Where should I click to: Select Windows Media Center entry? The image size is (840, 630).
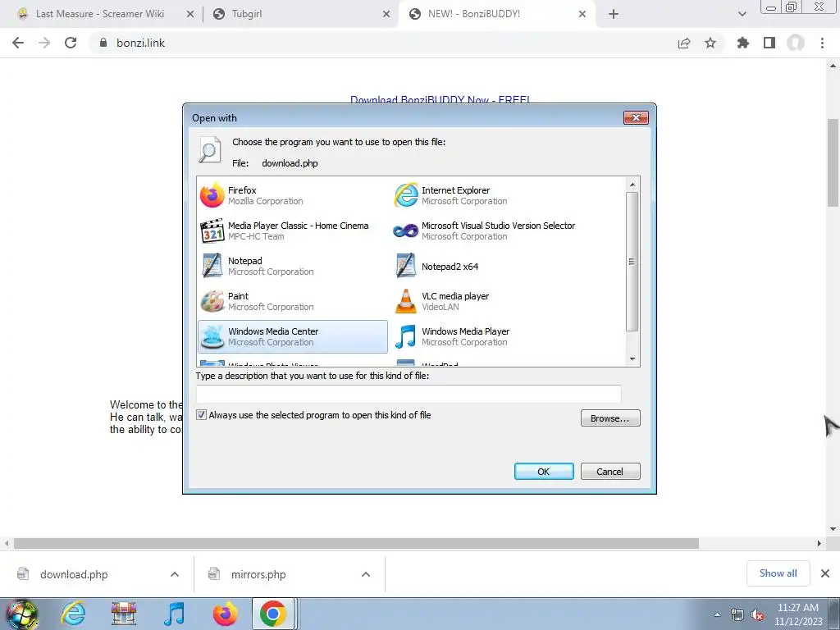coord(293,337)
